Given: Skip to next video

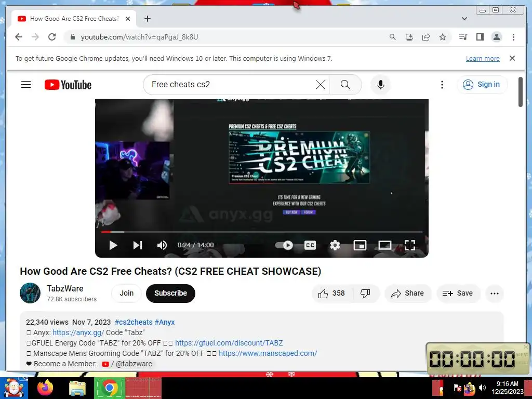Looking at the screenshot, I should point(137,245).
